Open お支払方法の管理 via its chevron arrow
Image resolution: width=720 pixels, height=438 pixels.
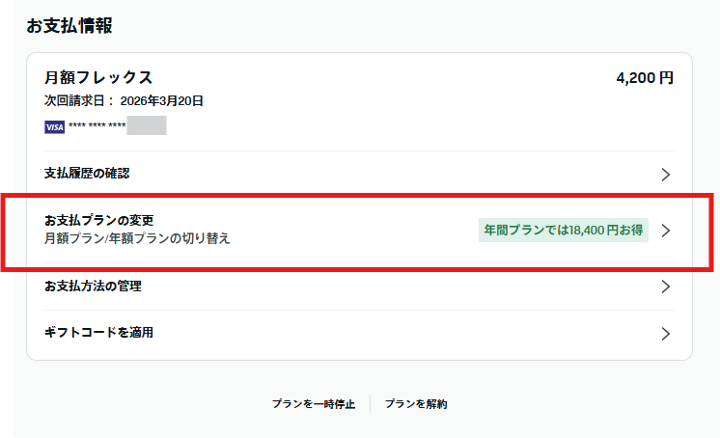[x=666, y=287]
